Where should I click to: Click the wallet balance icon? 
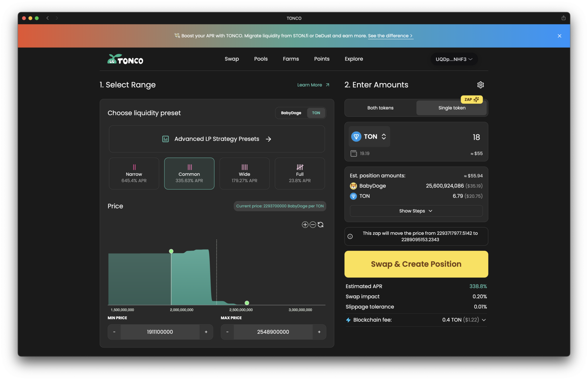(x=354, y=153)
